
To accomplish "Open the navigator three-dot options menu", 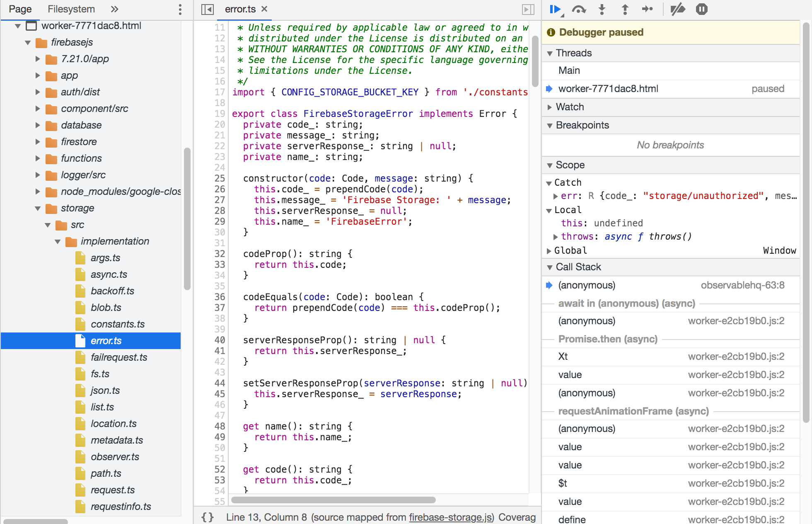I will [180, 9].
